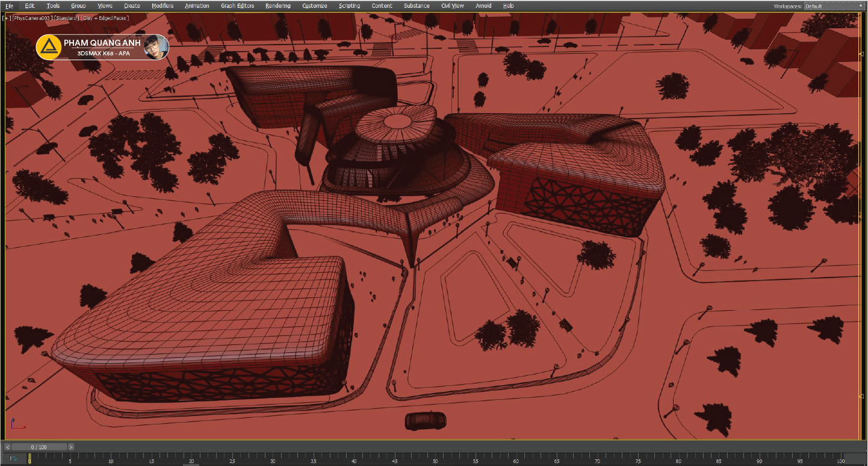Click the yellow triangle watermark logo
The image size is (868, 466).
coord(48,47)
